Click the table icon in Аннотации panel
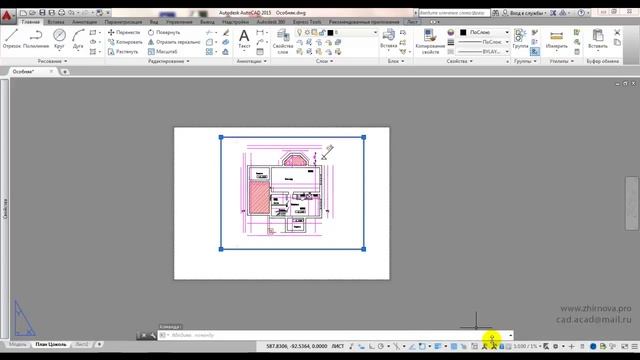 tap(260, 52)
